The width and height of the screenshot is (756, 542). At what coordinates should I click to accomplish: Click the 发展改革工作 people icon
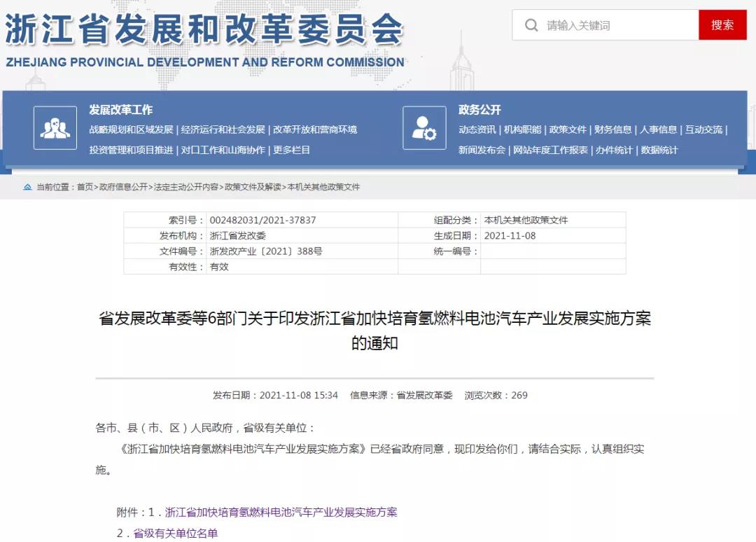coord(55,127)
